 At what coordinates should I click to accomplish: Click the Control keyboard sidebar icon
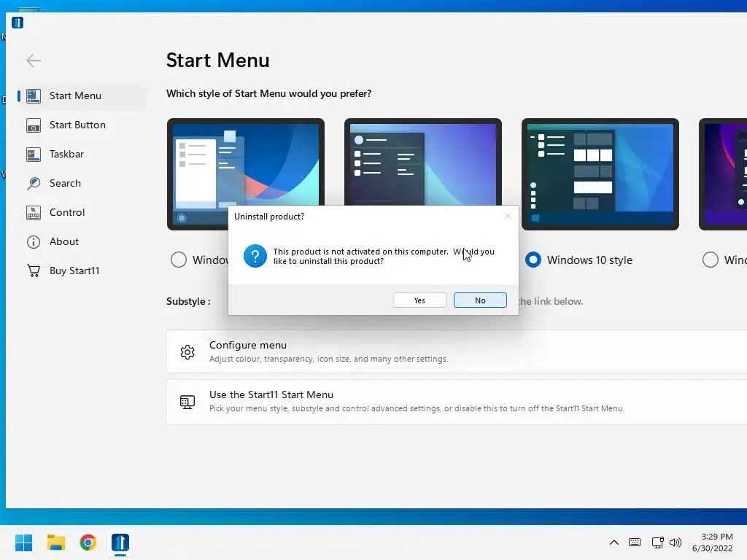(34, 212)
